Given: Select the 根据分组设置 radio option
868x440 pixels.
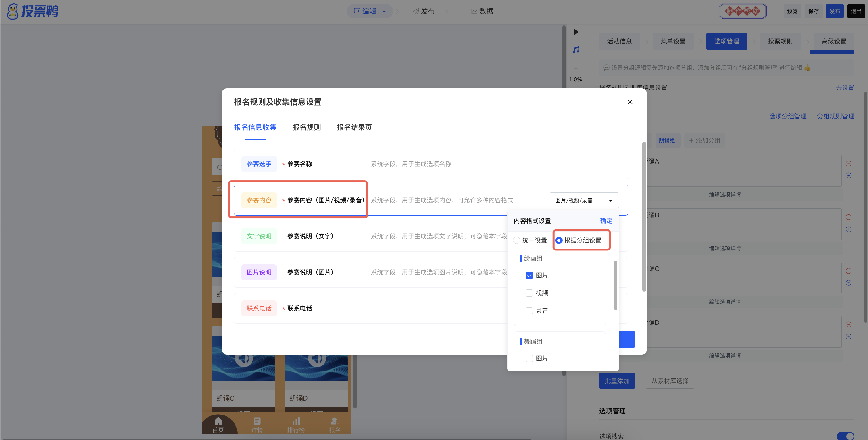Looking at the screenshot, I should [x=559, y=240].
